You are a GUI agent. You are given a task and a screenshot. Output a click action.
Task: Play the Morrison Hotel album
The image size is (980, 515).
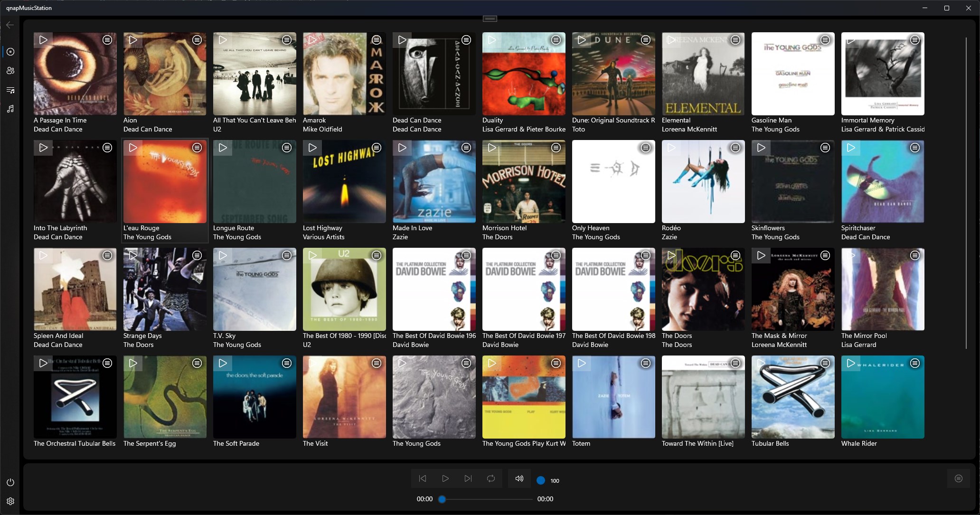point(492,148)
